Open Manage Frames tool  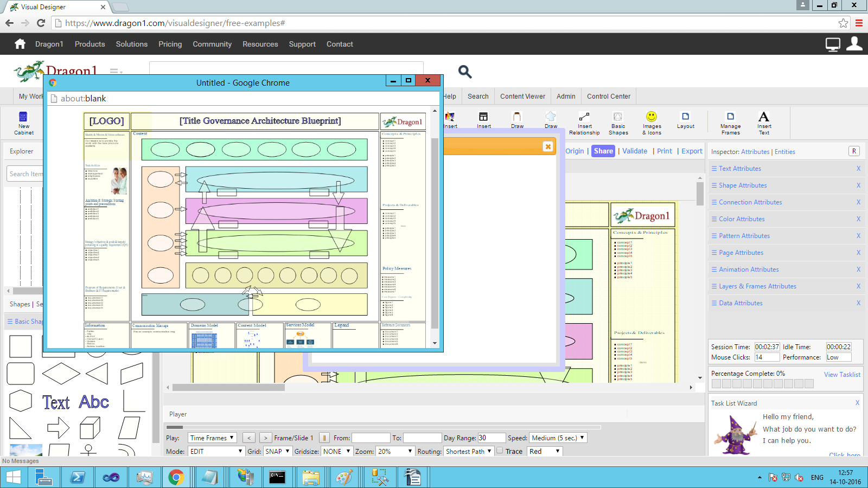click(730, 123)
